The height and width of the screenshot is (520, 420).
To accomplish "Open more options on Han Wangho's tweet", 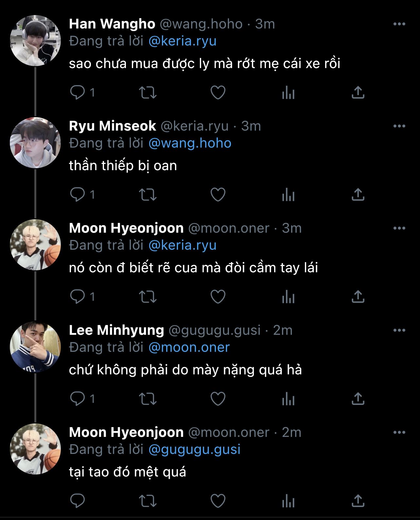I will (x=399, y=24).
